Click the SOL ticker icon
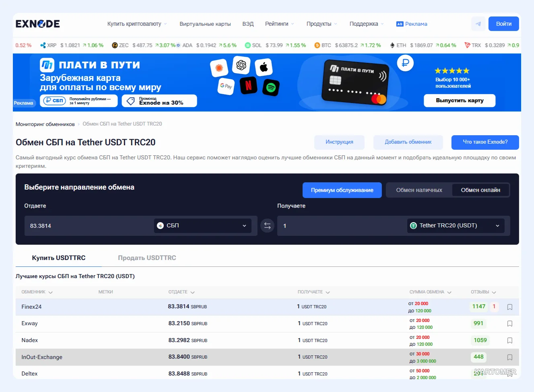 pyautogui.click(x=248, y=45)
